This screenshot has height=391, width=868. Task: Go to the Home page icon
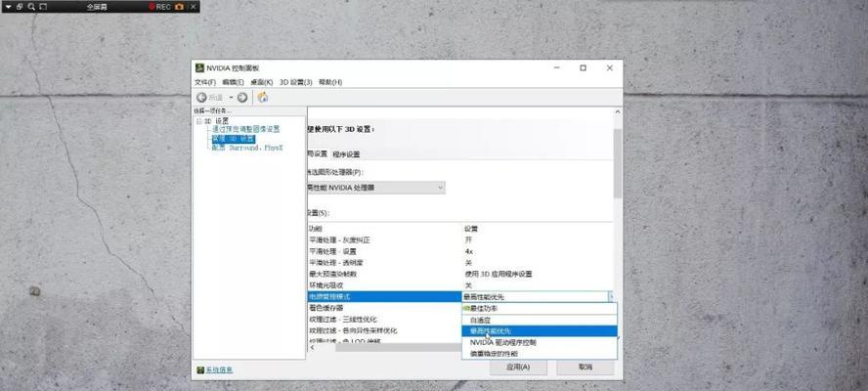[264, 98]
